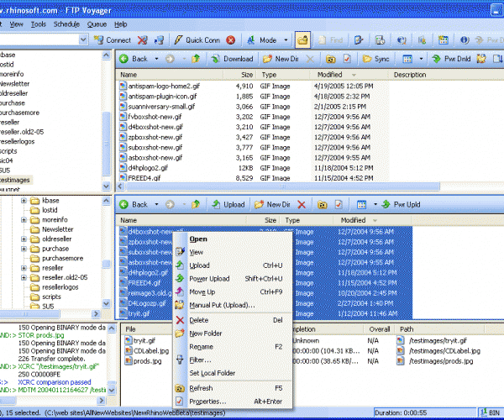
Task: Open the Schedule menu
Action: point(66,24)
